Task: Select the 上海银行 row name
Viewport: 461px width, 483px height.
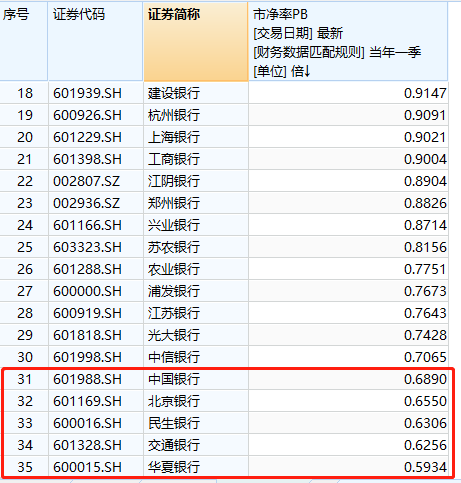Action: (196, 137)
